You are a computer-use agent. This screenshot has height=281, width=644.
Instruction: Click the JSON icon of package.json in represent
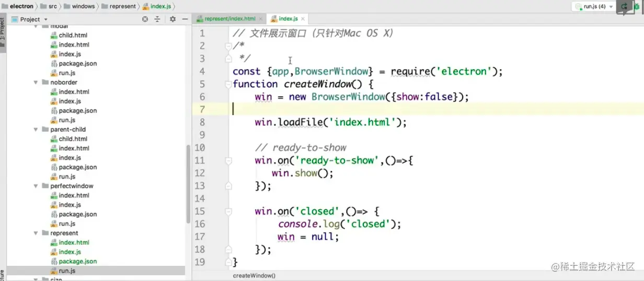(54, 262)
